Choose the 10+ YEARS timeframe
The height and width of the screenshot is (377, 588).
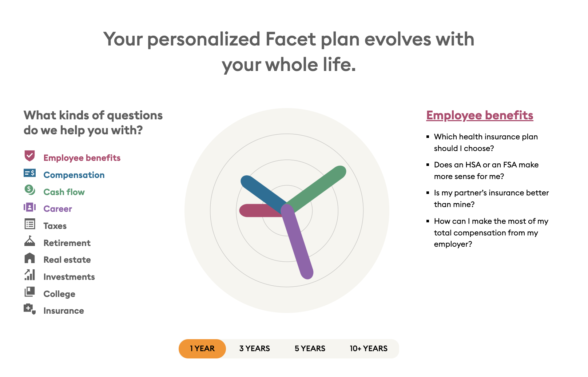coord(369,349)
